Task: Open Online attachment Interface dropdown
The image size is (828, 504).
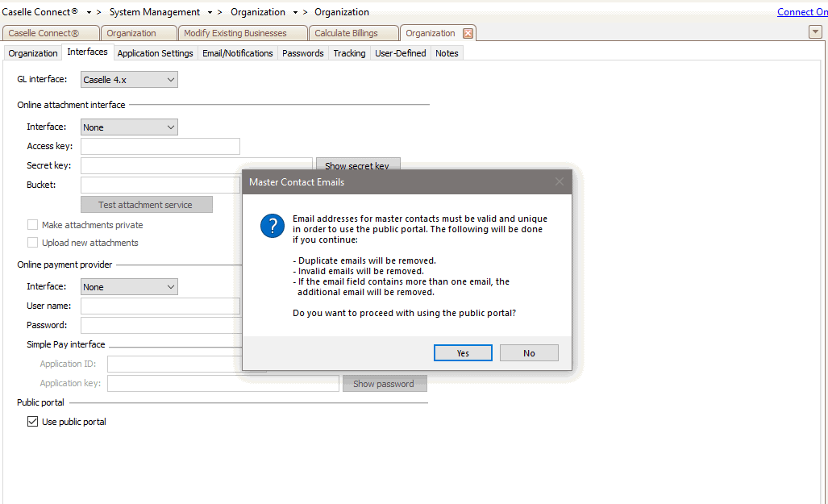Action: coord(129,127)
